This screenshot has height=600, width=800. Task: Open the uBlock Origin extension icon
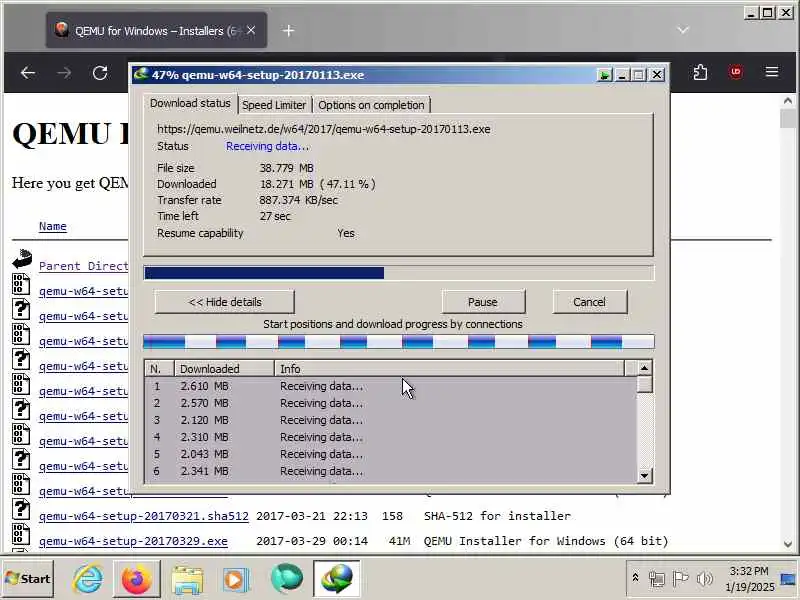pos(736,72)
